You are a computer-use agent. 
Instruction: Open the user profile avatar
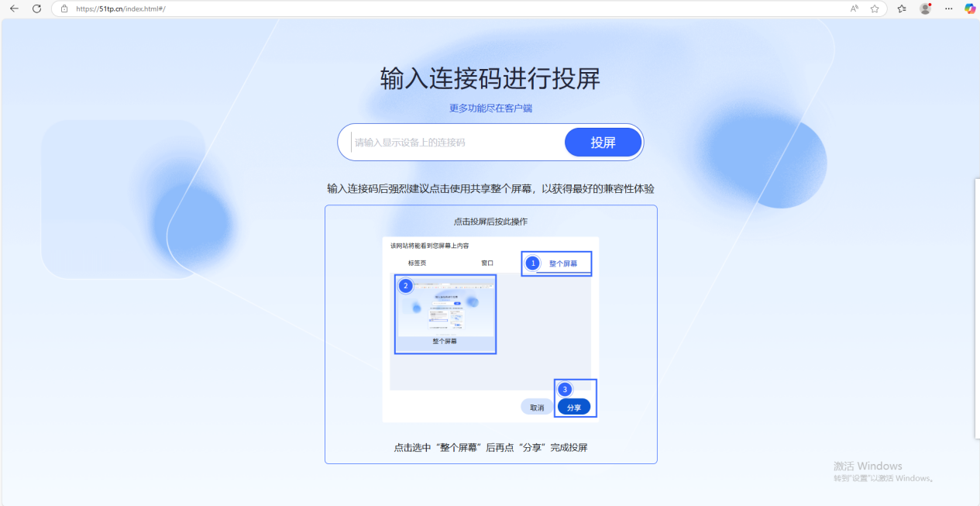click(x=925, y=9)
